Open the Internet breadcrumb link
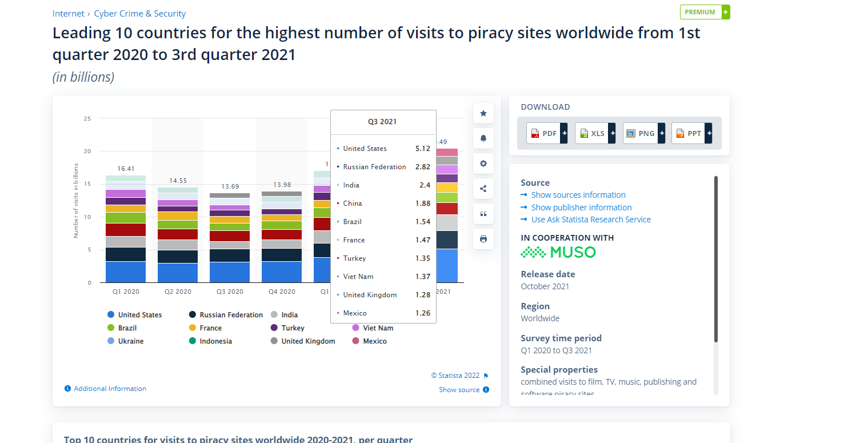This screenshot has width=868, height=443. pyautogui.click(x=68, y=14)
